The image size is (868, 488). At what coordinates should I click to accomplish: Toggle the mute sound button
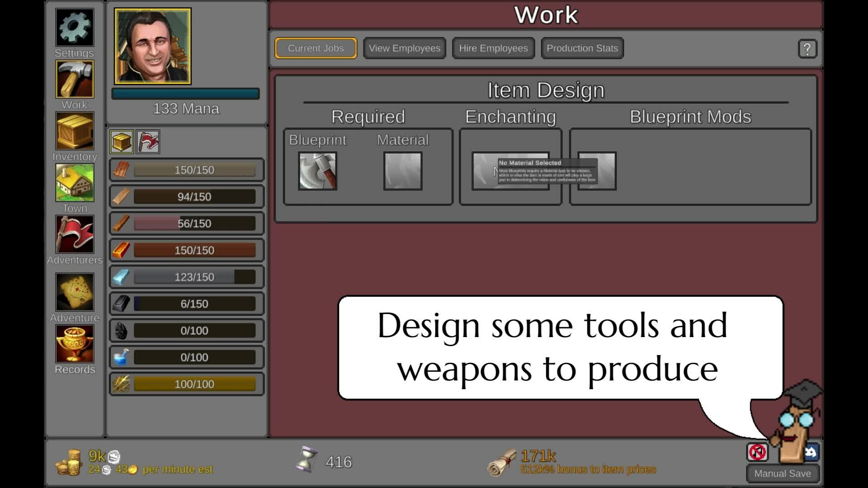pyautogui.click(x=757, y=452)
